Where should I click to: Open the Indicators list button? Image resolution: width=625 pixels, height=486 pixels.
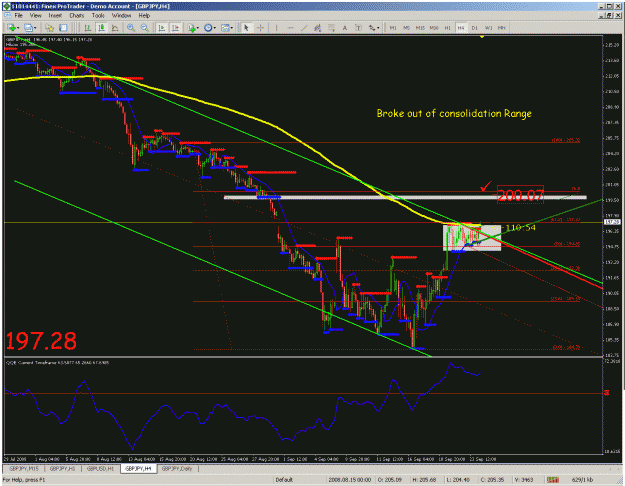click(192, 28)
